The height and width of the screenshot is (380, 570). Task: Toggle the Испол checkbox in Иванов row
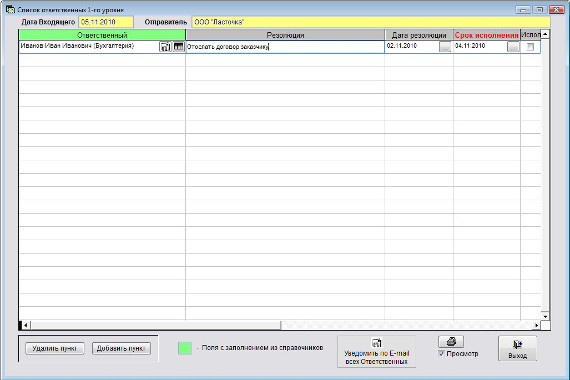click(x=530, y=47)
